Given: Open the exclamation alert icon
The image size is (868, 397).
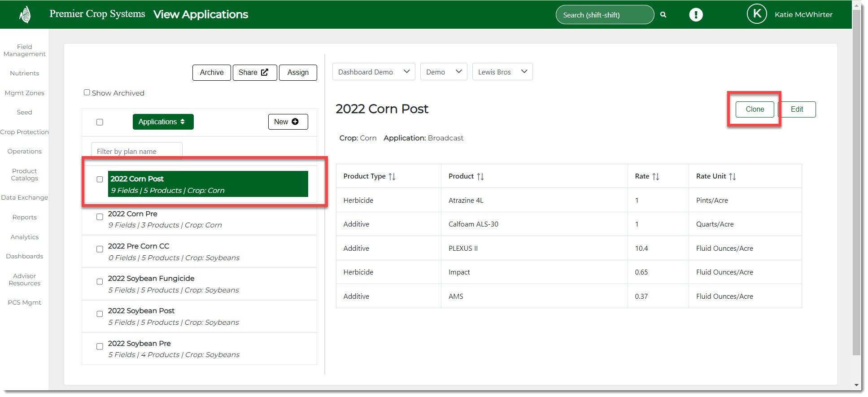Looking at the screenshot, I should coord(696,15).
